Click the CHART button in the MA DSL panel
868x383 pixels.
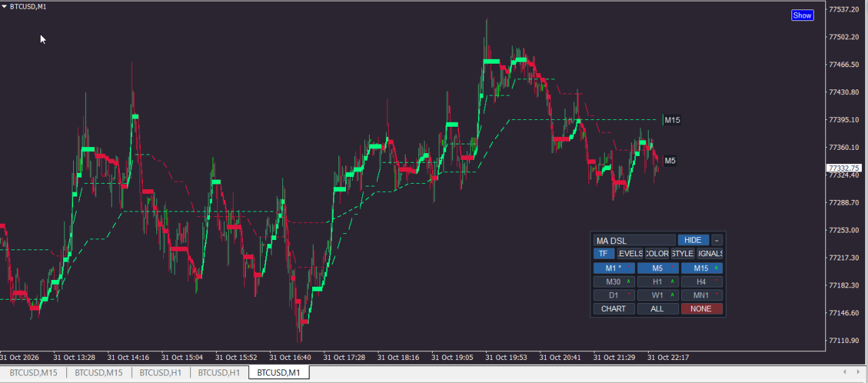pyautogui.click(x=614, y=308)
